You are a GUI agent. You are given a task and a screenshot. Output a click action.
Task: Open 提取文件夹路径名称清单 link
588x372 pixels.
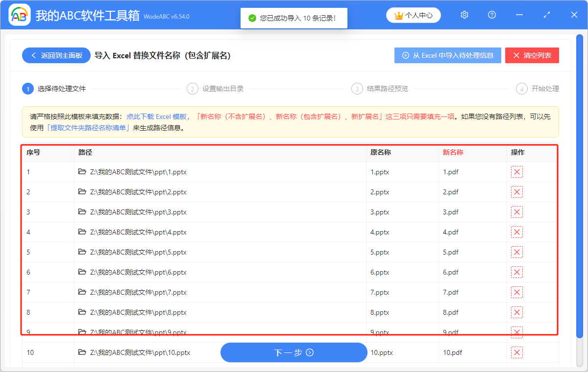[88, 128]
